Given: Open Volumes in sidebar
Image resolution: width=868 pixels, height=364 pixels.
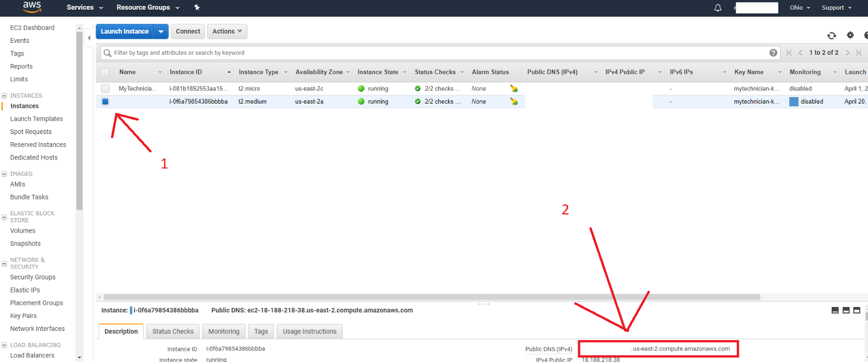Looking at the screenshot, I should click(23, 231).
